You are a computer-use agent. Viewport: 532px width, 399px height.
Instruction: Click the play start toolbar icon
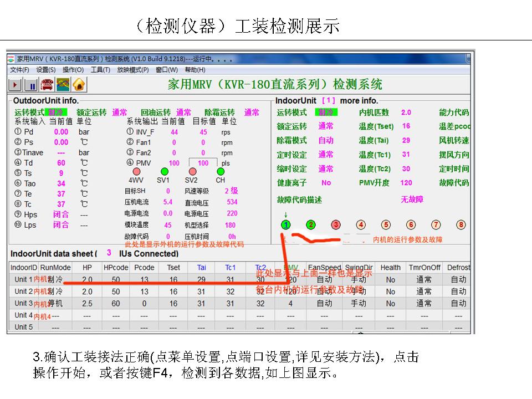coord(15,85)
